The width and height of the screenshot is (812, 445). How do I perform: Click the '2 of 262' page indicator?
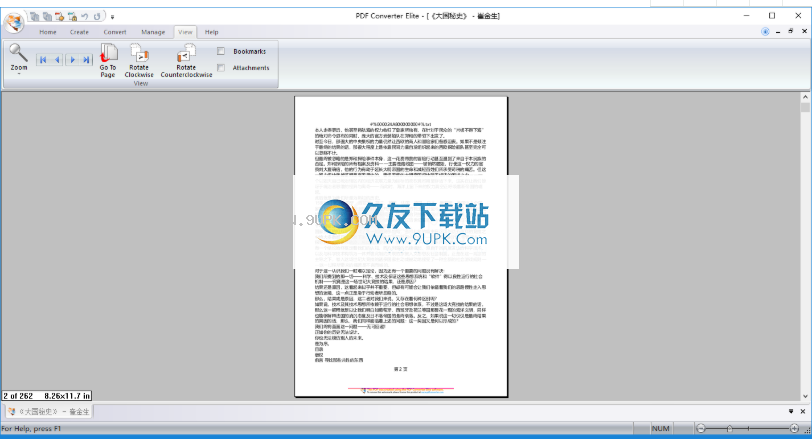click(18, 396)
